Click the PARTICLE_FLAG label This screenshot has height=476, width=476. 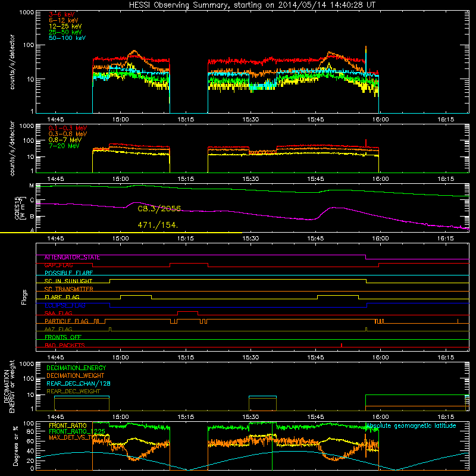[67, 321]
